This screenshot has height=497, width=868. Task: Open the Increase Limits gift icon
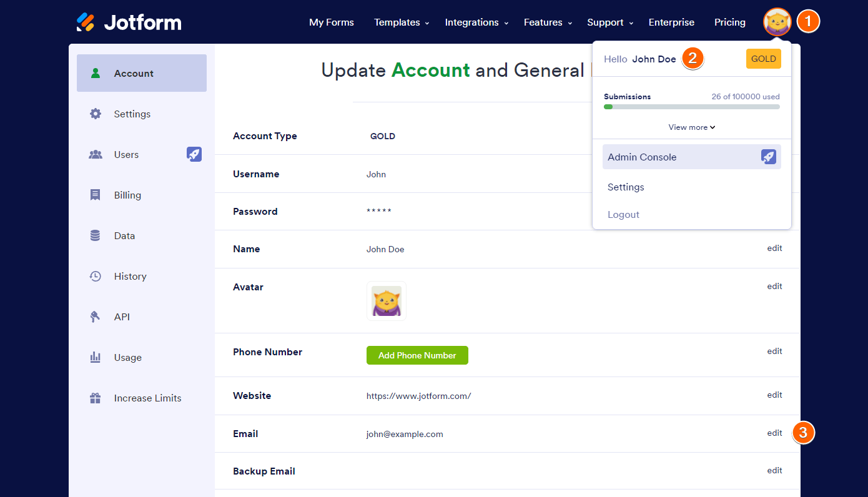click(95, 398)
